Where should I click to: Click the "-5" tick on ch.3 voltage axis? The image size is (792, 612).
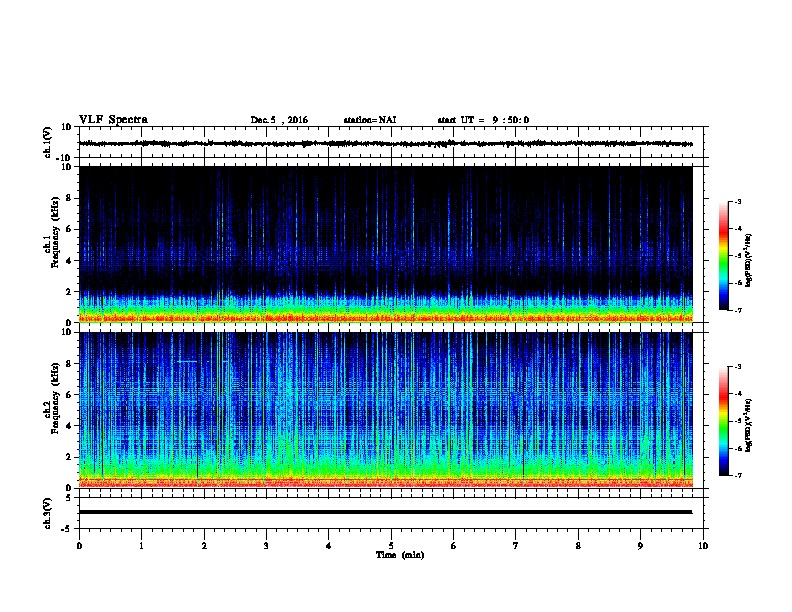tap(67, 529)
